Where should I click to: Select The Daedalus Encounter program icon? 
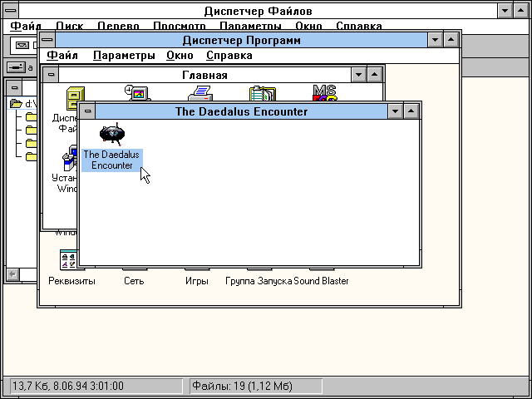112,134
